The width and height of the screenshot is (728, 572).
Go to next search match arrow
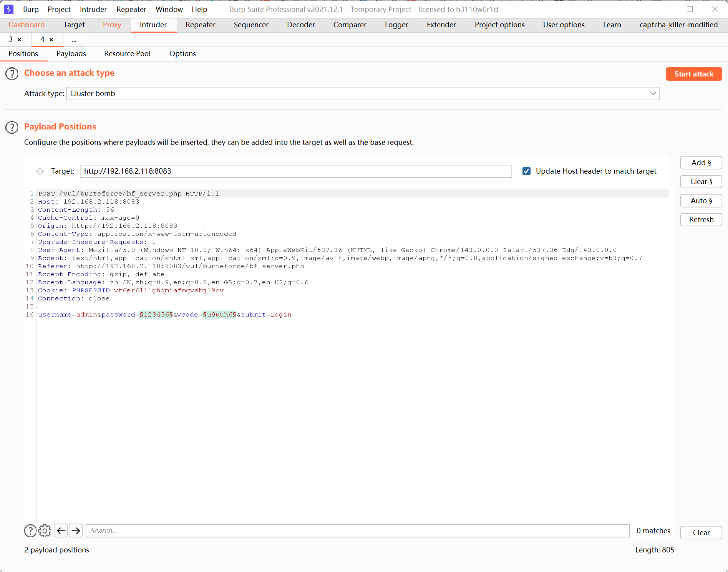click(76, 531)
